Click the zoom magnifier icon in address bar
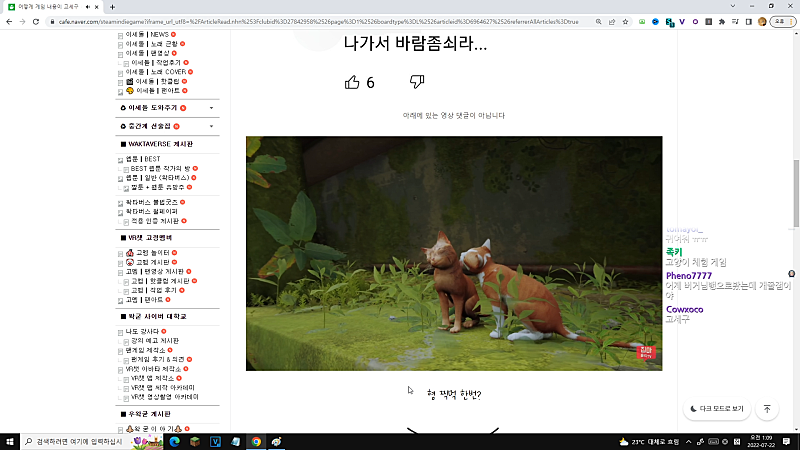Screen dimensions: 800x450 click(598, 22)
